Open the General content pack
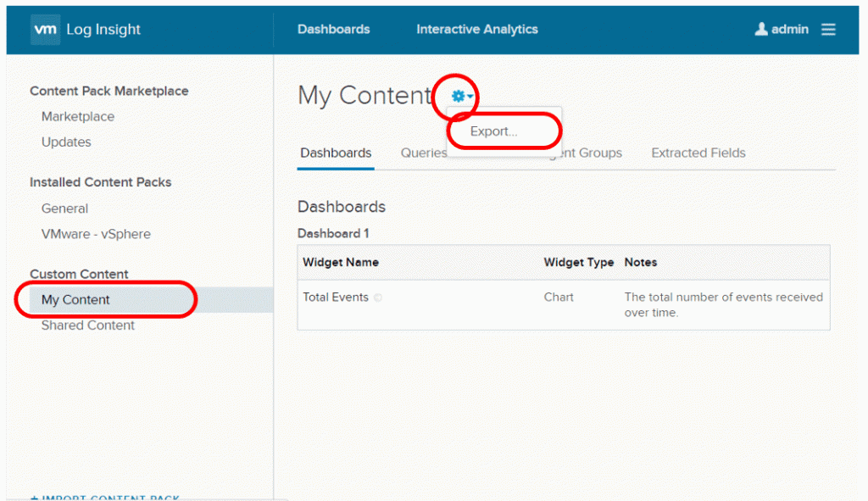868x501 pixels. [64, 209]
